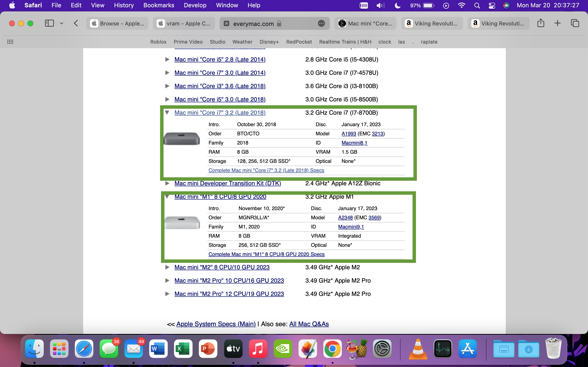The height and width of the screenshot is (367, 588).
Task: Click the Share icon in toolbar
Action: pyautogui.click(x=541, y=23)
